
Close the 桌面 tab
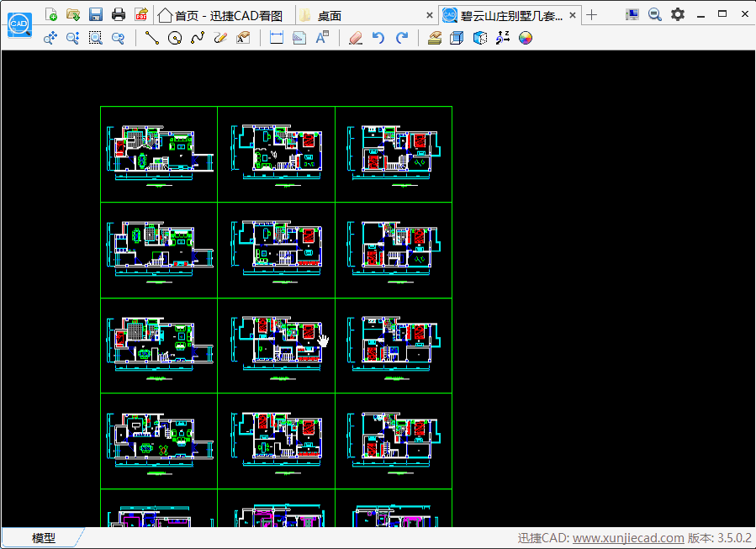[430, 15]
